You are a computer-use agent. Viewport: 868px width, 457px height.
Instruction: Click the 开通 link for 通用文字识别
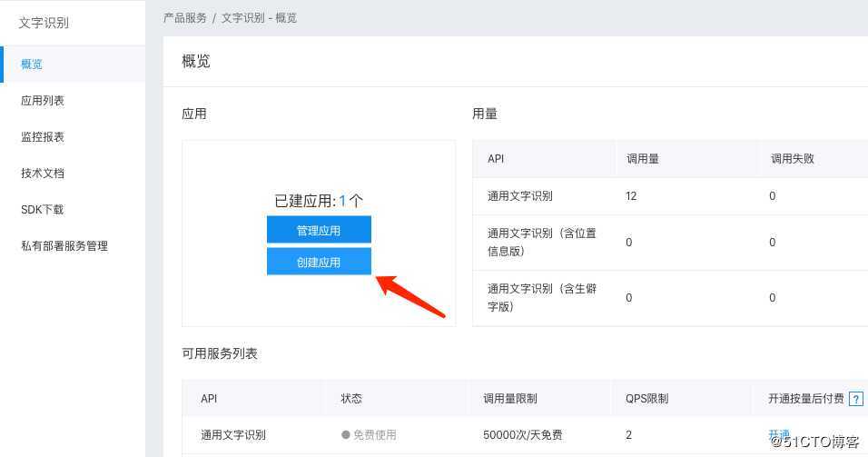point(779,433)
